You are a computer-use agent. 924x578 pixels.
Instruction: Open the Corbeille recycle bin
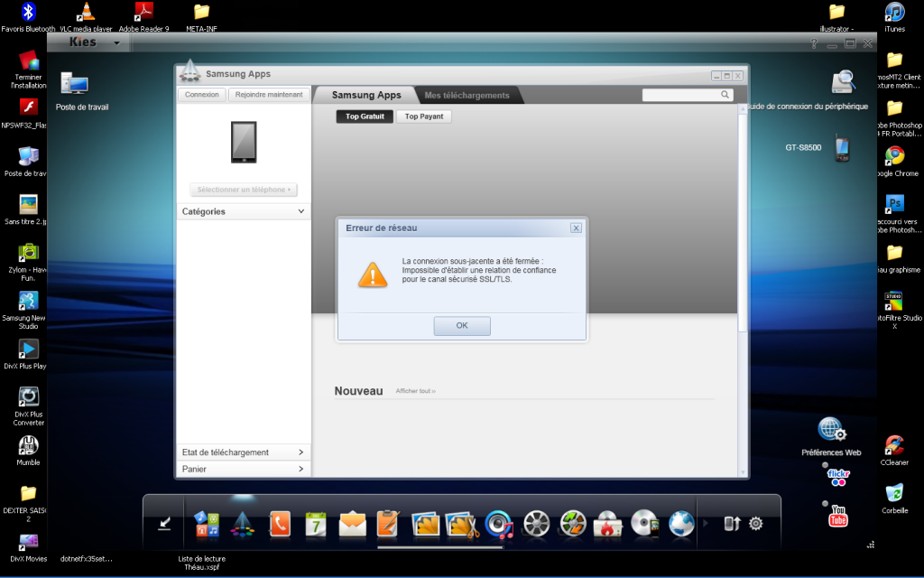pyautogui.click(x=894, y=493)
